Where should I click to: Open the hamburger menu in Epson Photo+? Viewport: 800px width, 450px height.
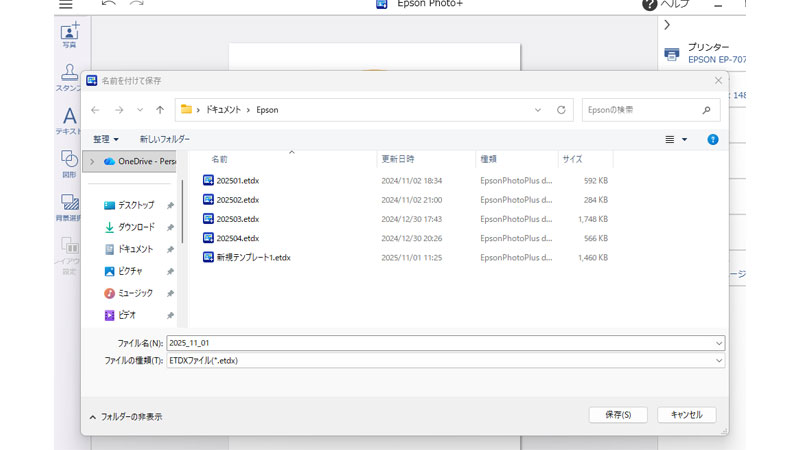coord(65,5)
